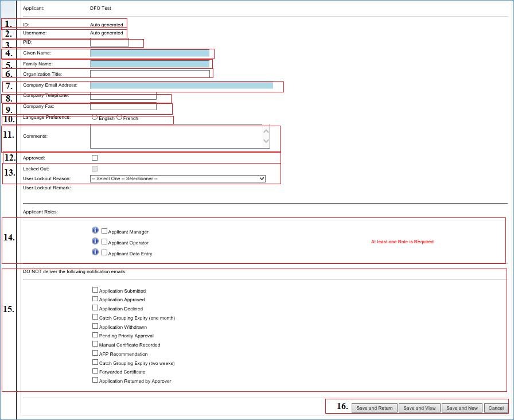Check the Applicant Manager role

coord(104,231)
